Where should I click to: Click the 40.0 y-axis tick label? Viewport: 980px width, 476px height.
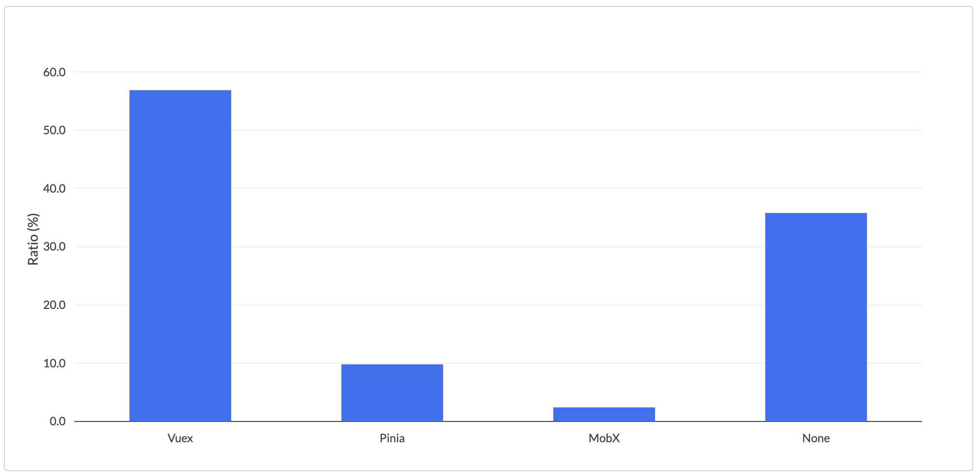(55, 189)
